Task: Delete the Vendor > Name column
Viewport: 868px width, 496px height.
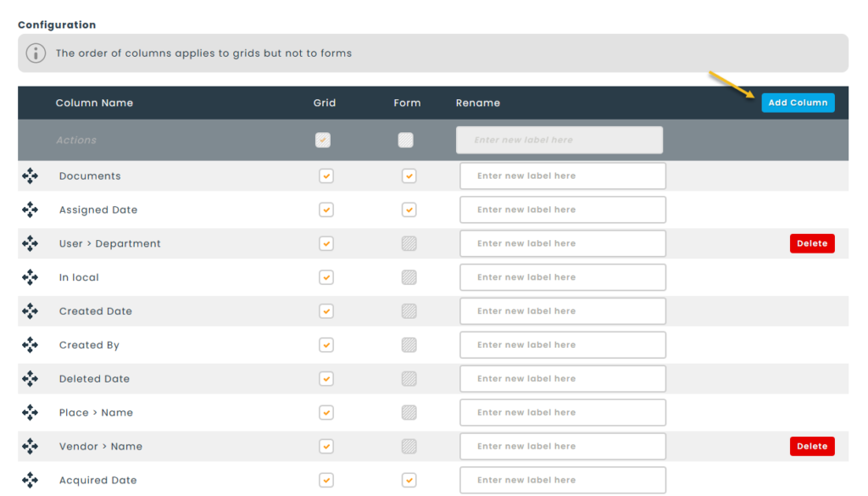Action: (x=811, y=446)
